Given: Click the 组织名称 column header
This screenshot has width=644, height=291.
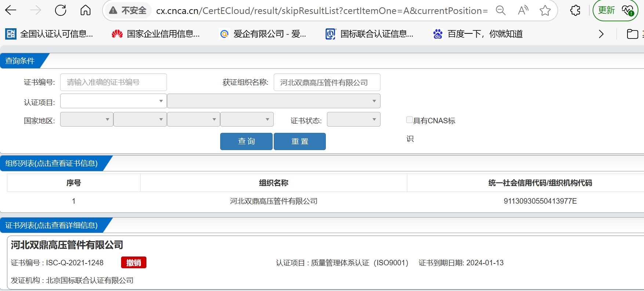Looking at the screenshot, I should 274,183.
